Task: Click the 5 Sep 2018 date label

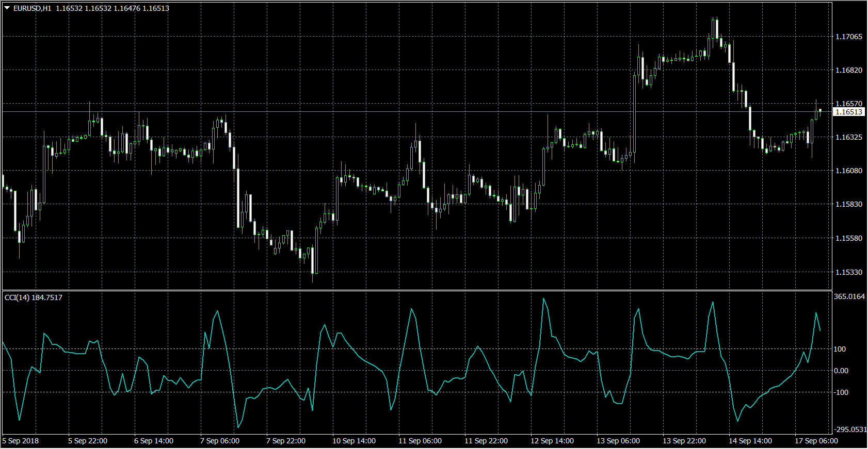Action: click(21, 441)
